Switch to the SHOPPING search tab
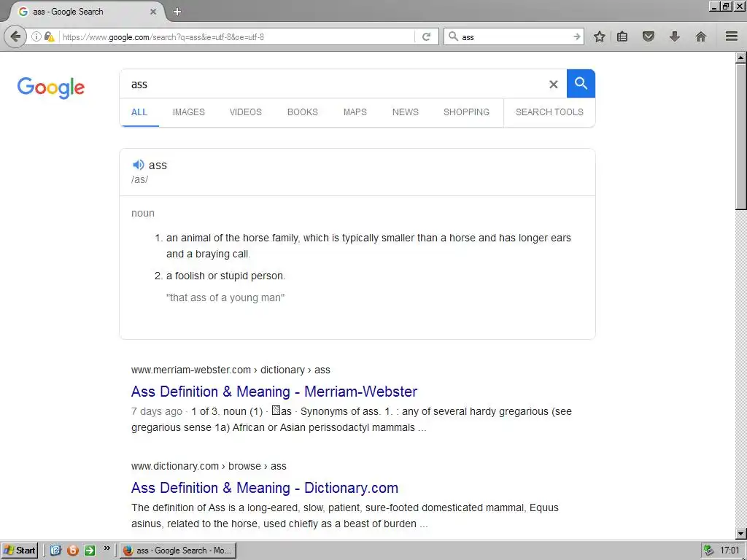 (x=466, y=112)
